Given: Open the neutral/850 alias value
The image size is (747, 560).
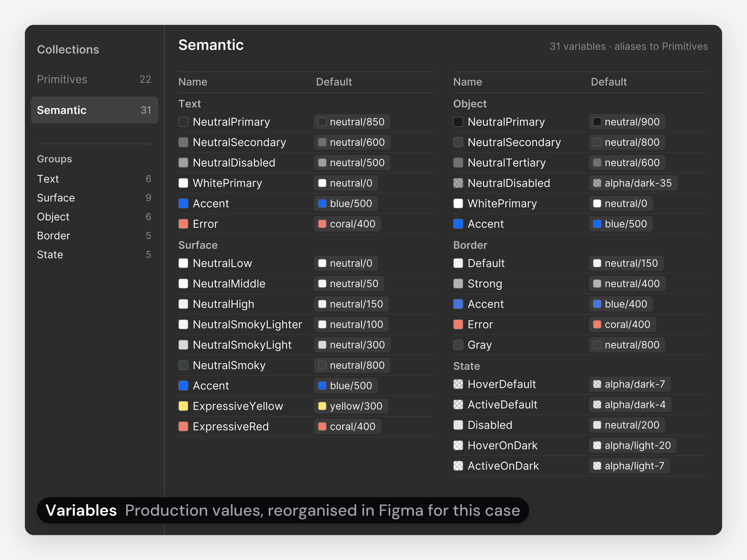Looking at the screenshot, I should coord(352,122).
